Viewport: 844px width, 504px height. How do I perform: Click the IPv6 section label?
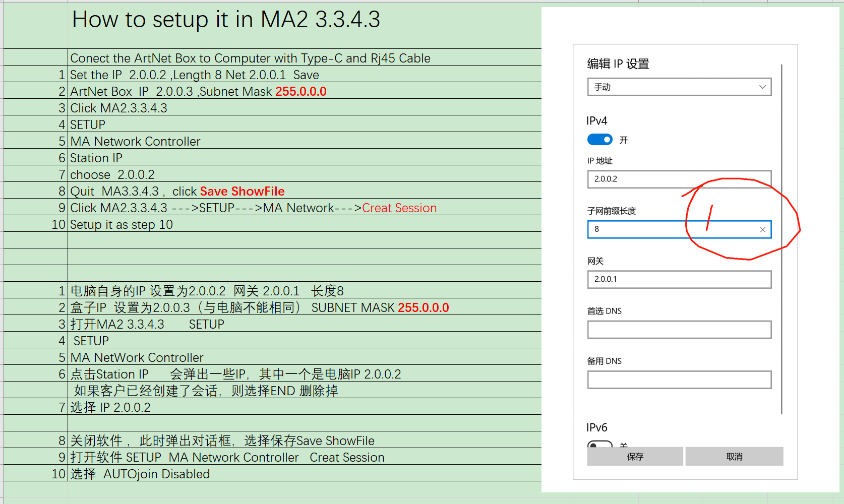click(x=597, y=428)
